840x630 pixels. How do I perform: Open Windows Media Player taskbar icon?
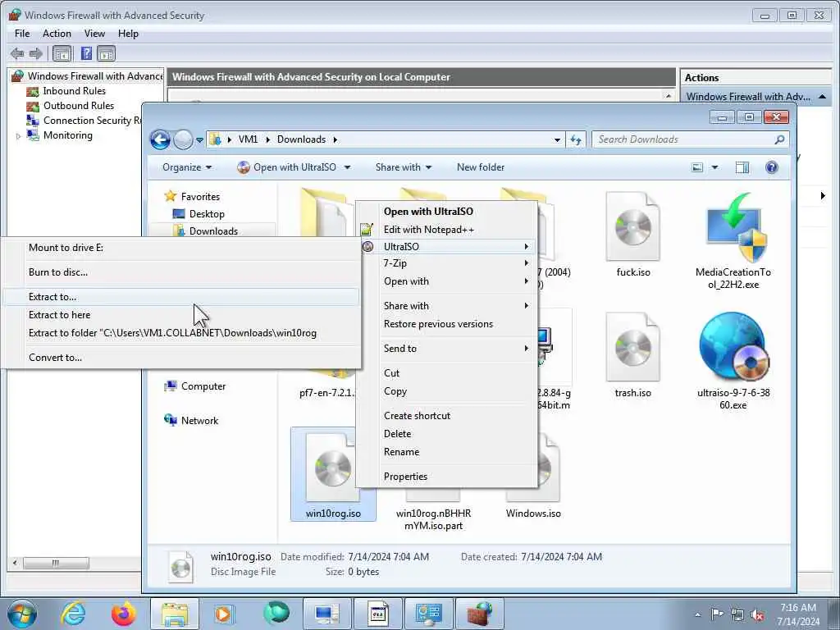(x=223, y=614)
